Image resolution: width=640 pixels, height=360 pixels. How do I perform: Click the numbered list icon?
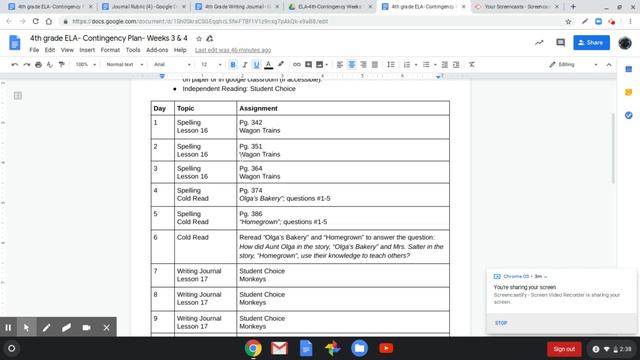point(407,64)
